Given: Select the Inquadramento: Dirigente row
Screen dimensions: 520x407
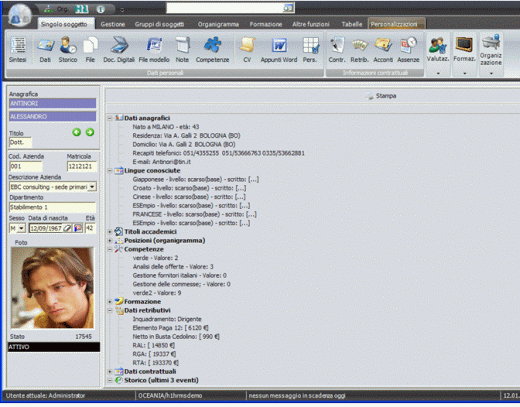Looking at the screenshot, I should tap(167, 319).
